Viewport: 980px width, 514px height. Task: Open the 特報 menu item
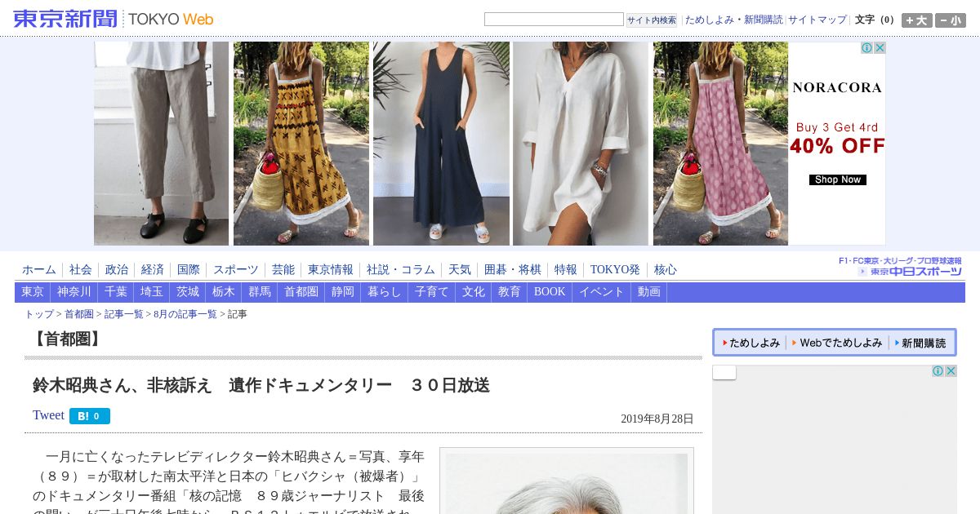(566, 270)
